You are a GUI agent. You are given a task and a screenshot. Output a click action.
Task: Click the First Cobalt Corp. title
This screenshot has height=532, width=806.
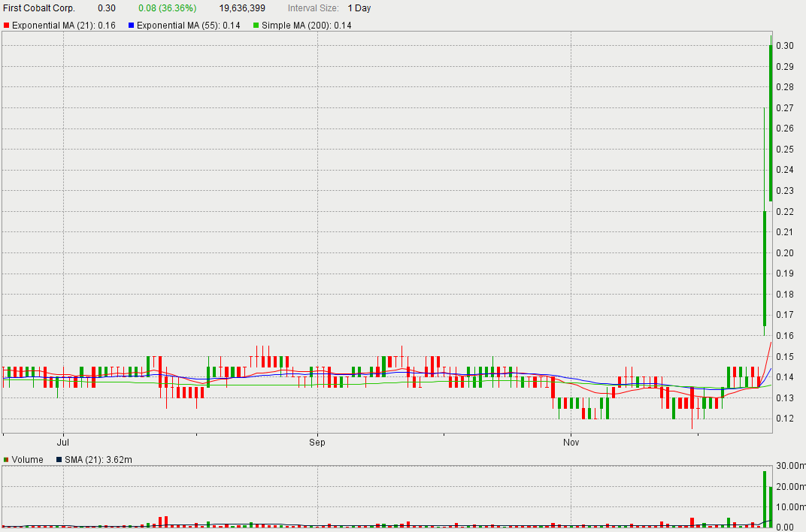click(39, 8)
